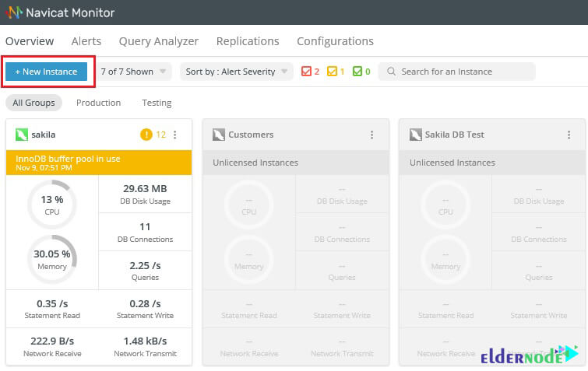Open the Sakila DB Test instance name
Viewport: 588px width, 371px height.
[455, 135]
